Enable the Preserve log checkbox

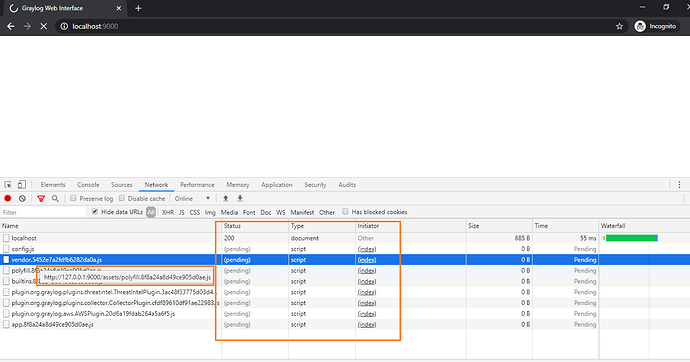[x=73, y=198]
